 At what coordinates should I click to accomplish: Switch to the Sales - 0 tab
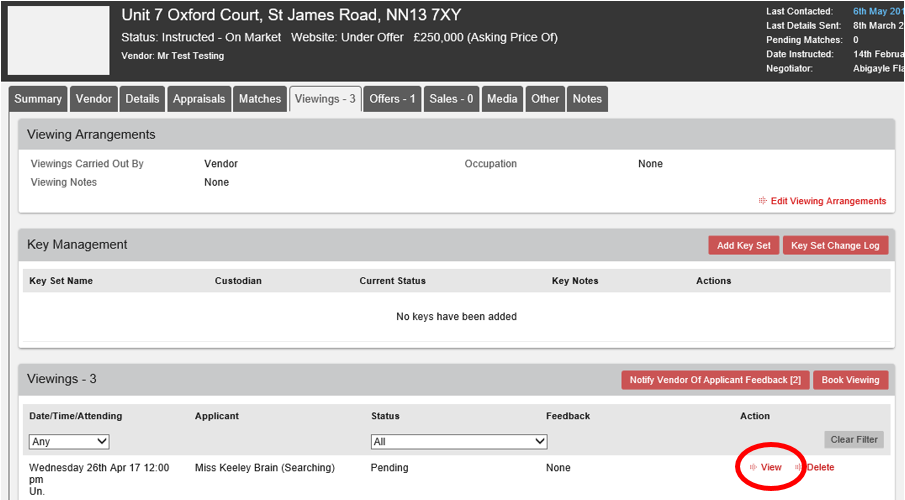(451, 99)
